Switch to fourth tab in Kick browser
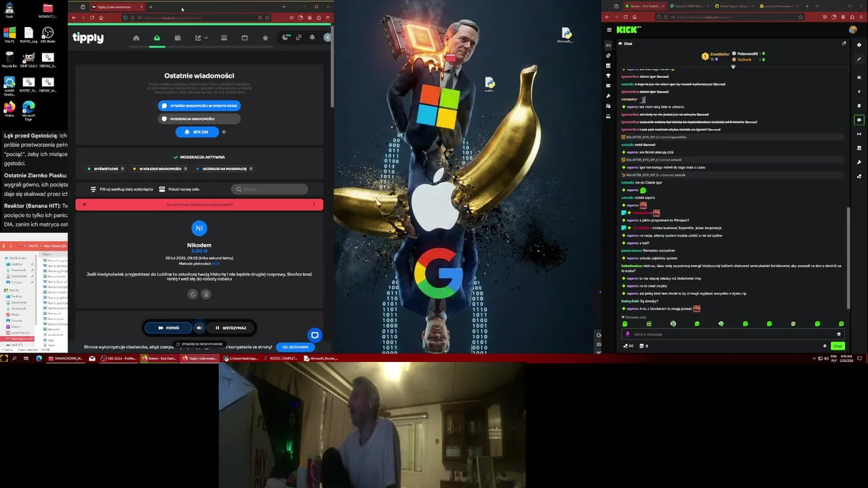 click(x=778, y=6)
